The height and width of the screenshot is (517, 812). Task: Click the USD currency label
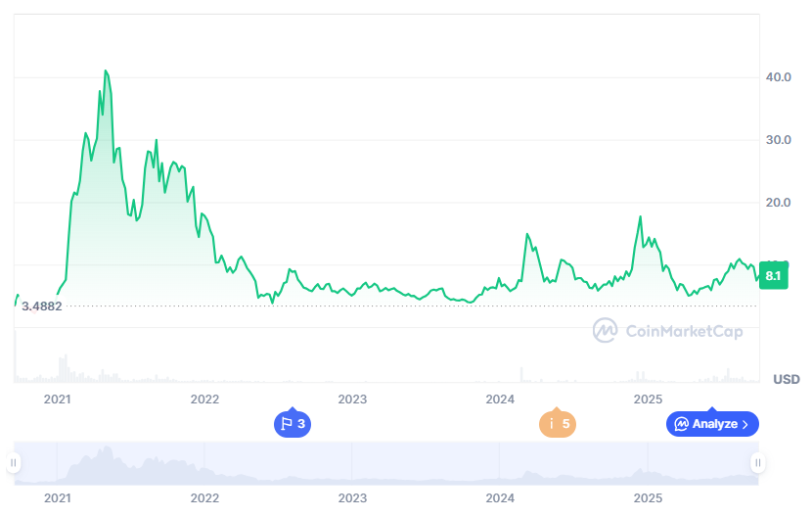(786, 379)
